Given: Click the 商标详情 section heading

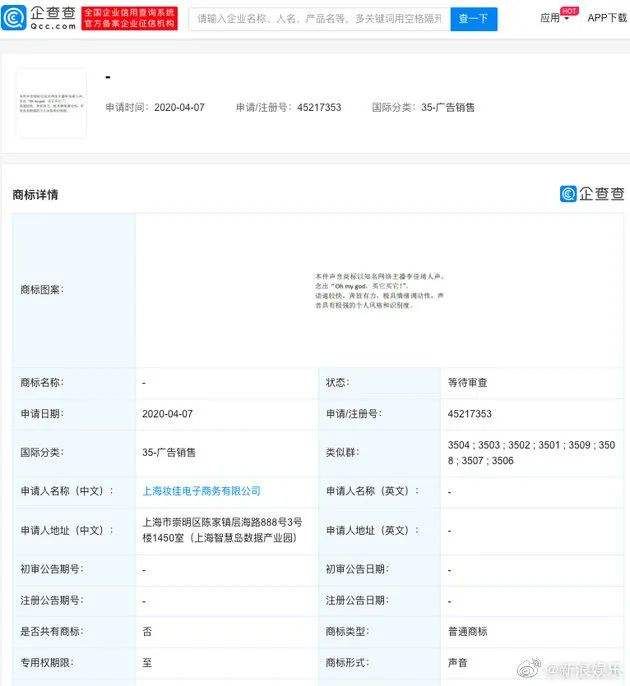Looking at the screenshot, I should [x=35, y=194].
